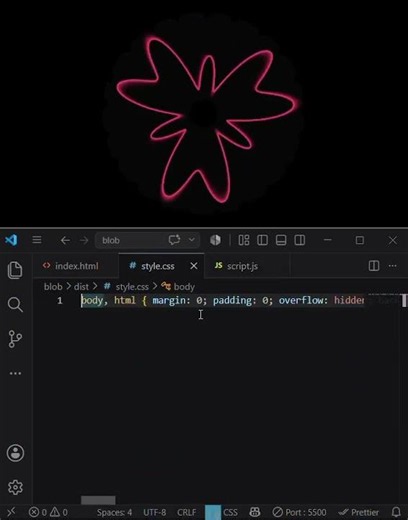Screen dimensions: 408x520
Task: Open the Customize Layout icon
Action: 244,240
